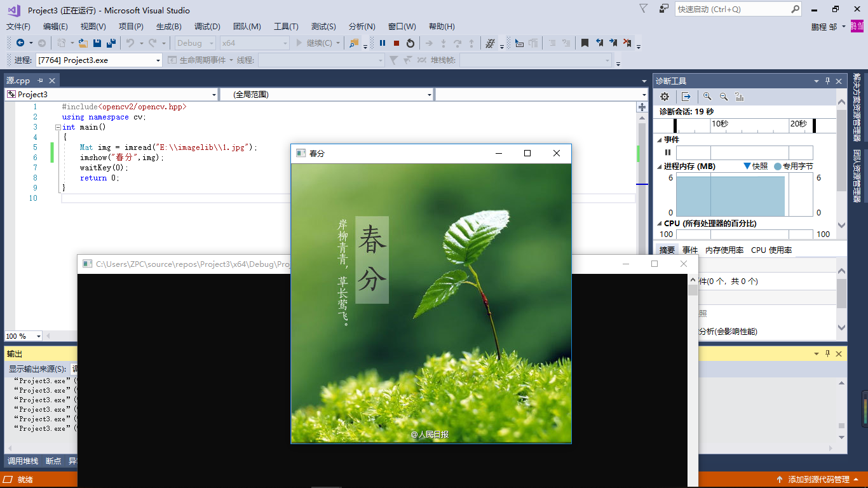The width and height of the screenshot is (868, 488).
Task: Open the x64 platform dropdown
Action: pos(254,43)
